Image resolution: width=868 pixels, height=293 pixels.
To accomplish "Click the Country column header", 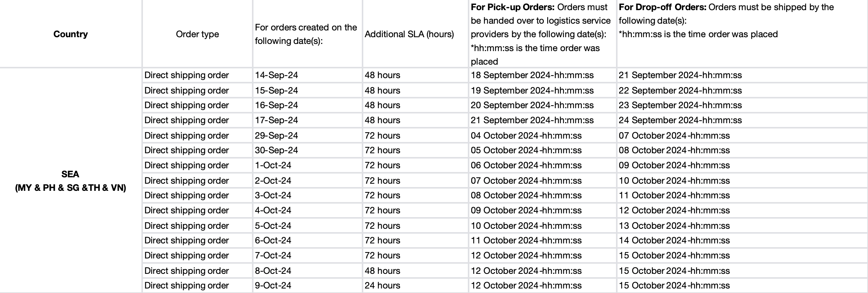I will point(70,34).
